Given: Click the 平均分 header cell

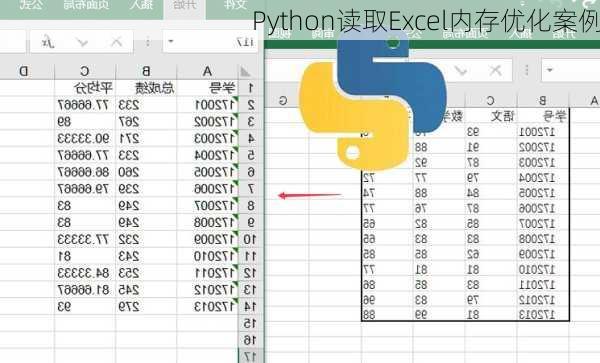Looking at the screenshot, I should 85,88.
